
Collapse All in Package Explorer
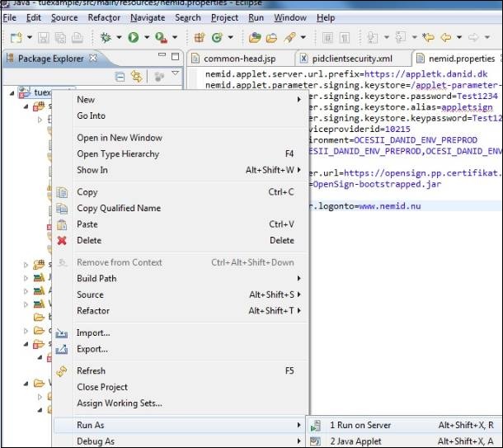(120, 77)
